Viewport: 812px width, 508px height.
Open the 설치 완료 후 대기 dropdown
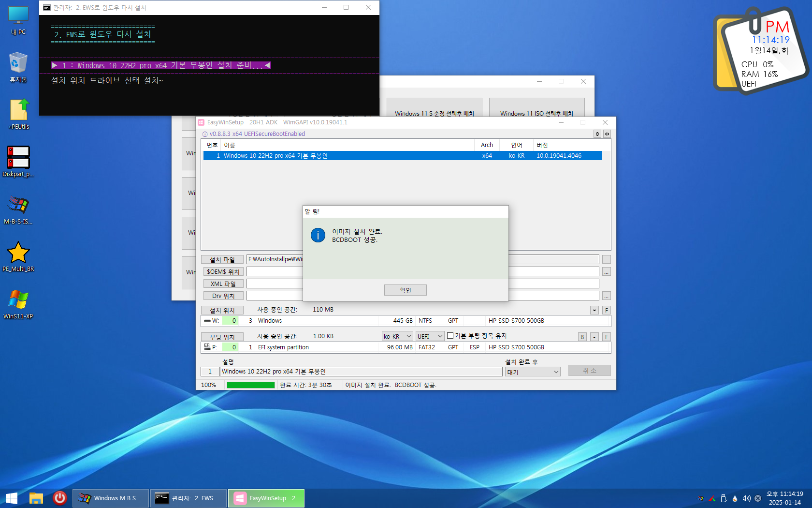point(533,372)
